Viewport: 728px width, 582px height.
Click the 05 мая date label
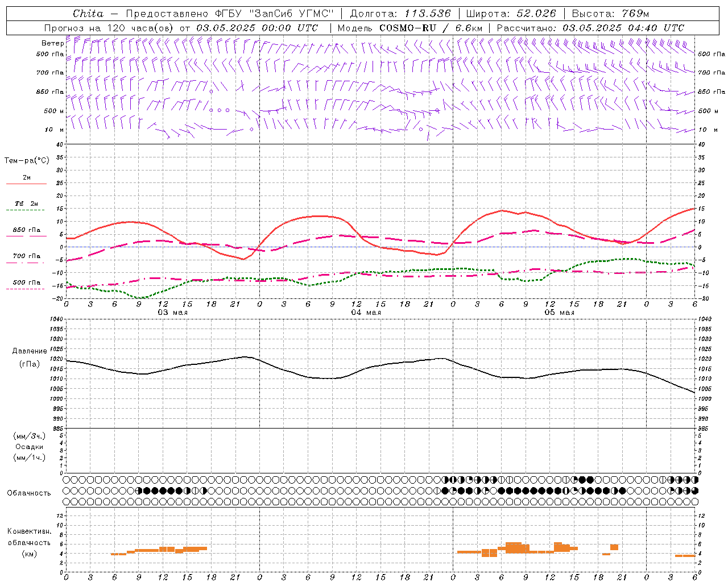560,313
